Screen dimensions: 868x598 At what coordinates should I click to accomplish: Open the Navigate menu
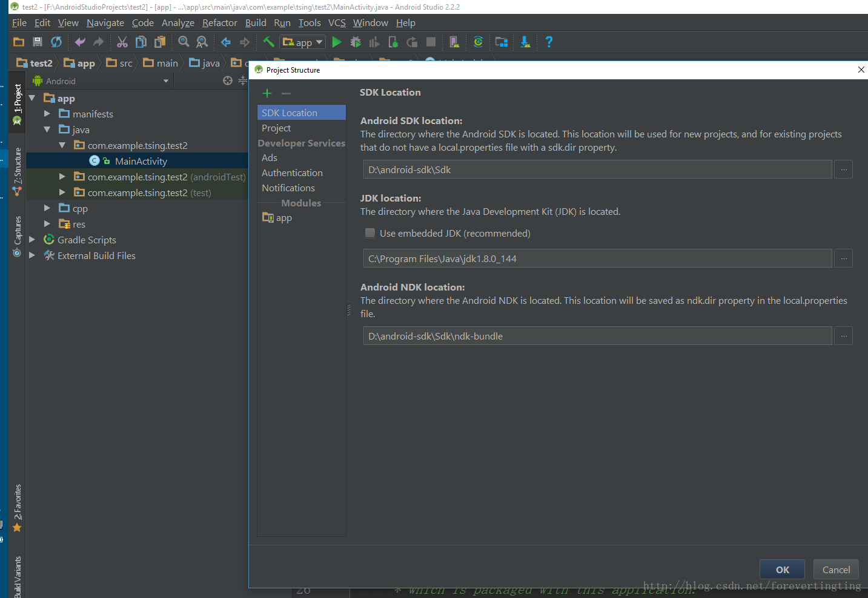coord(105,22)
